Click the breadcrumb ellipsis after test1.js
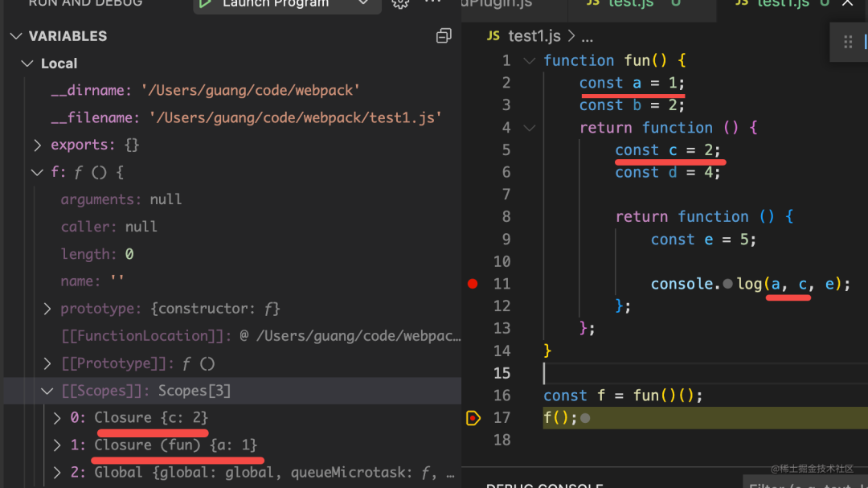868x488 pixels. [588, 37]
